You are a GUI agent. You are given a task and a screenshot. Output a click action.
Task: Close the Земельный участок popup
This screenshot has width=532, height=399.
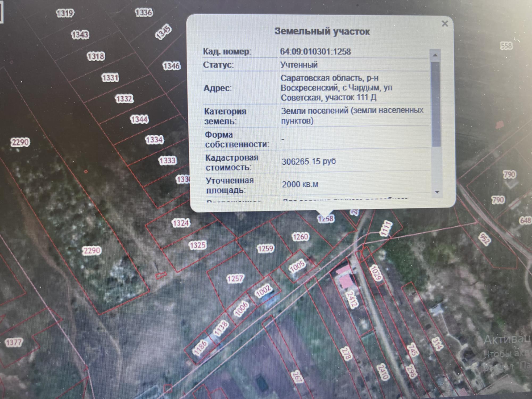coord(444,24)
